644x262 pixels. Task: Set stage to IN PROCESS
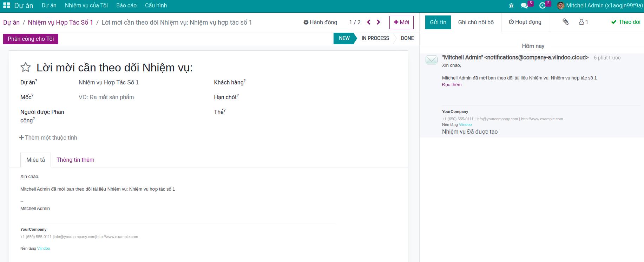(x=375, y=38)
